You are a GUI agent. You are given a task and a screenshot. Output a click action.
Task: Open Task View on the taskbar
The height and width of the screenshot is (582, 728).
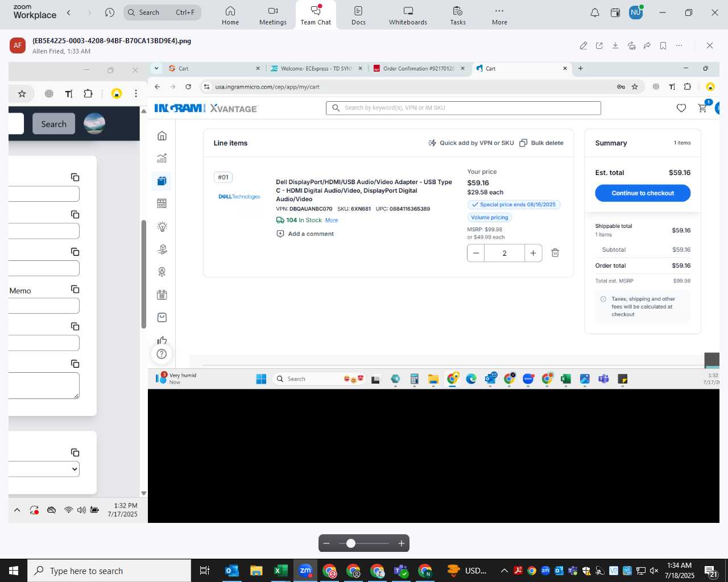point(205,571)
